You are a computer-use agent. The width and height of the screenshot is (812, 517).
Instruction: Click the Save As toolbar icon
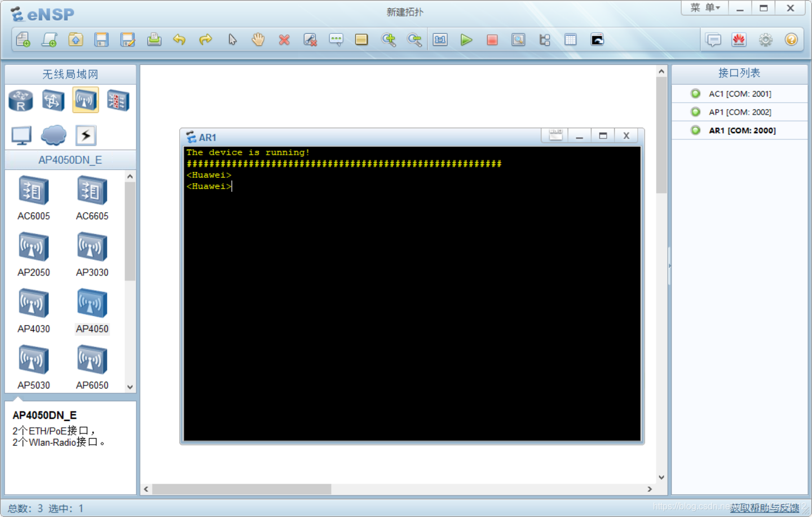pos(128,40)
